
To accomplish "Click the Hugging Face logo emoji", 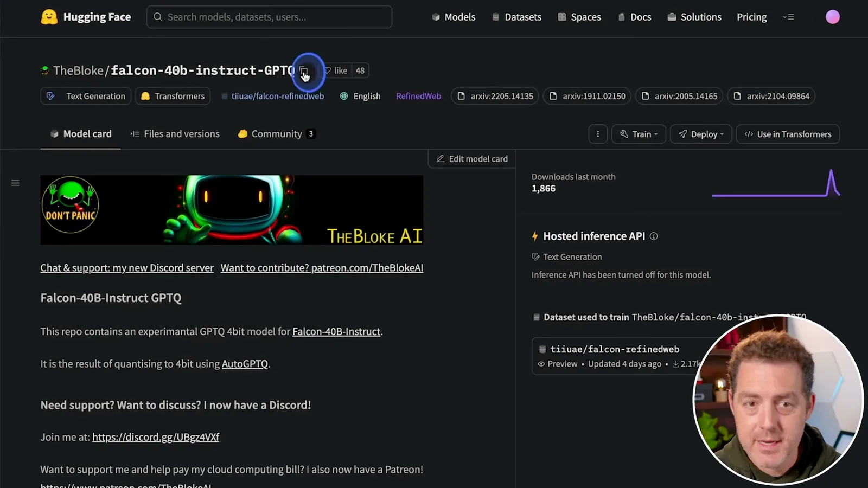I will [x=49, y=17].
